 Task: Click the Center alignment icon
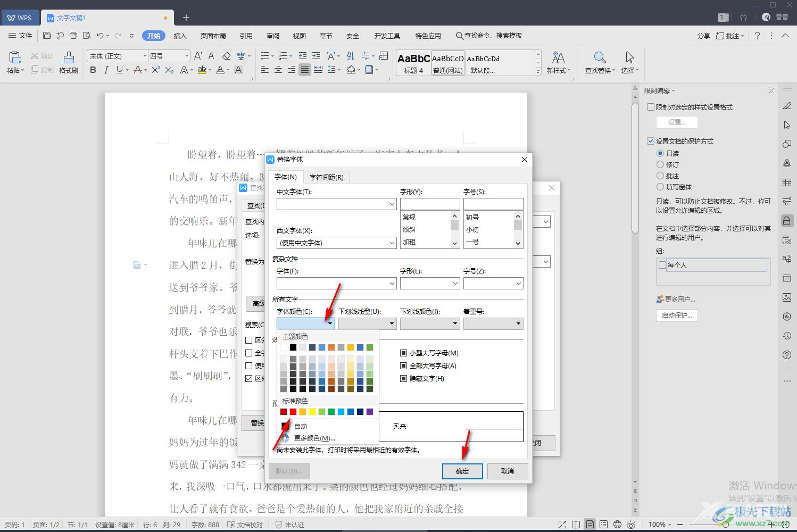(278, 70)
